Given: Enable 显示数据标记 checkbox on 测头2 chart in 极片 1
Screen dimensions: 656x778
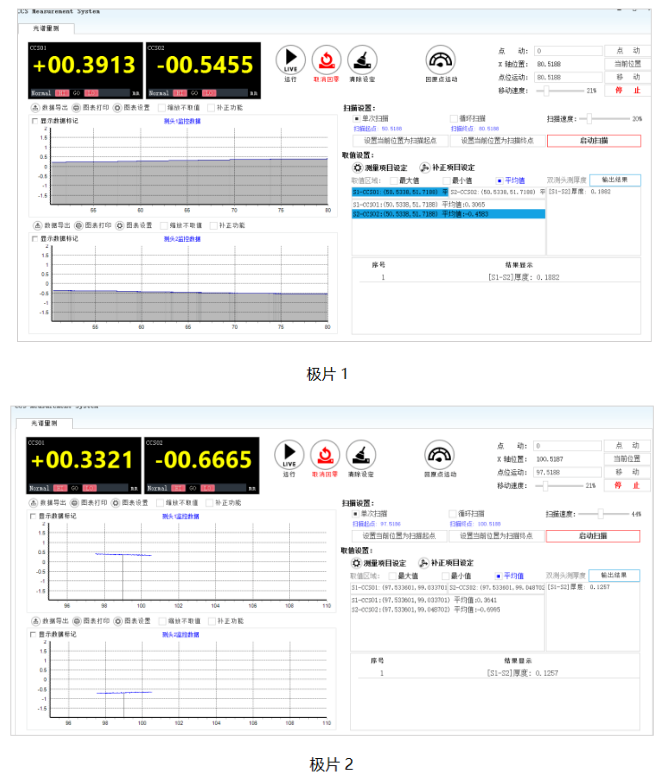Looking at the screenshot, I should click(x=35, y=239).
